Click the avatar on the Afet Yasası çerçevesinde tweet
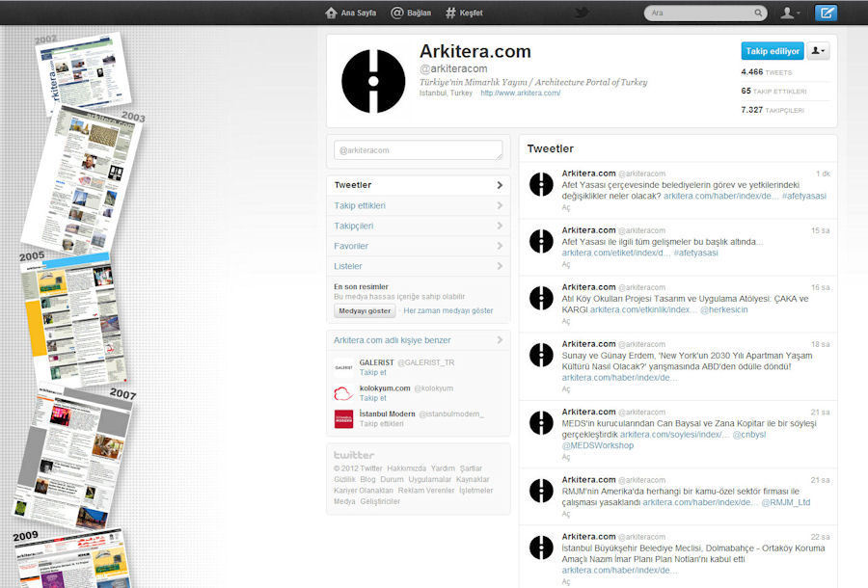Viewport: 868px width, 588px height. click(x=541, y=184)
